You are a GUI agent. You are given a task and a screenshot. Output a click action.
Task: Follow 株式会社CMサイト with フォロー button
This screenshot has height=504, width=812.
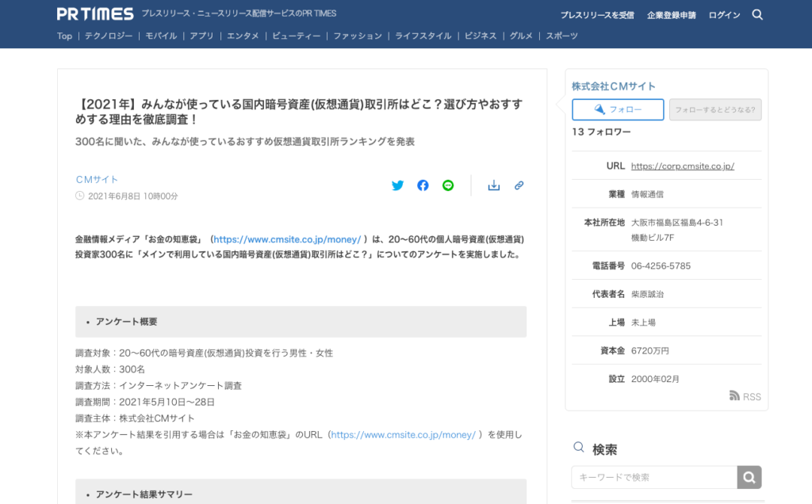[x=618, y=109]
